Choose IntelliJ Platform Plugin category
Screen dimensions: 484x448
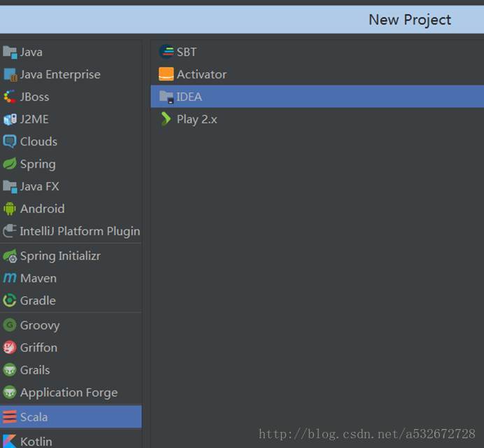pos(80,231)
